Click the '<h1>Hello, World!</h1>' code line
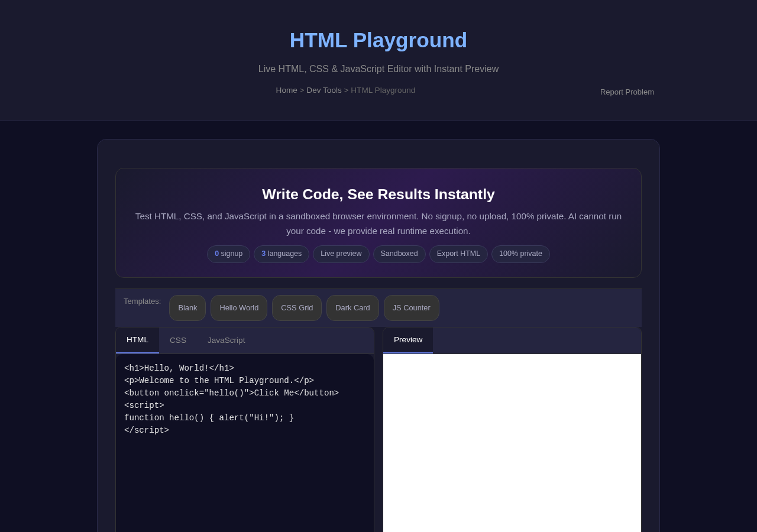Viewport: 757px width, 532px height. [x=179, y=368]
